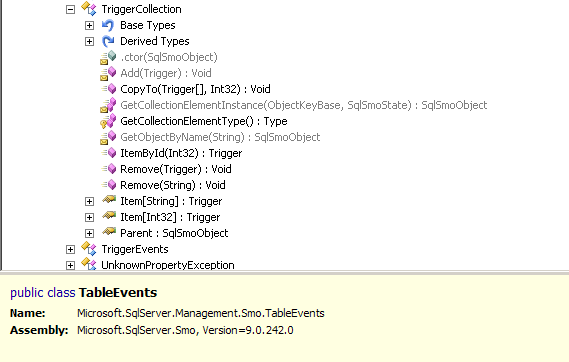Screen dimensions: 569x362
Task: Select Add(Trigger) : Void method
Action: click(x=166, y=73)
